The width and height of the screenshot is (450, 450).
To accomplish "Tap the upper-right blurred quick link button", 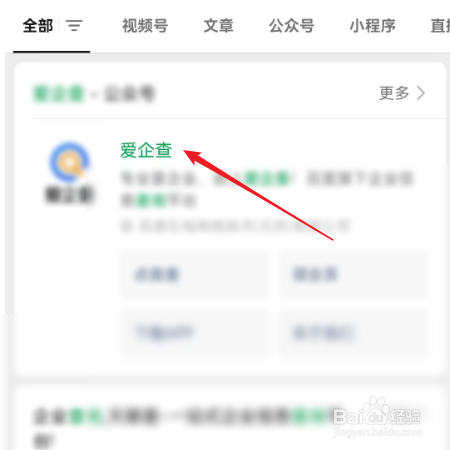I will (353, 274).
